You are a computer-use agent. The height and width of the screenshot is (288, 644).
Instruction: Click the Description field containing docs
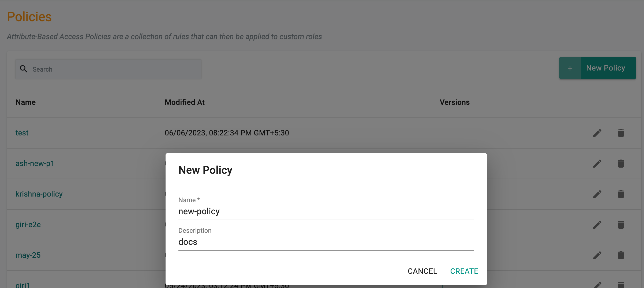click(x=326, y=242)
